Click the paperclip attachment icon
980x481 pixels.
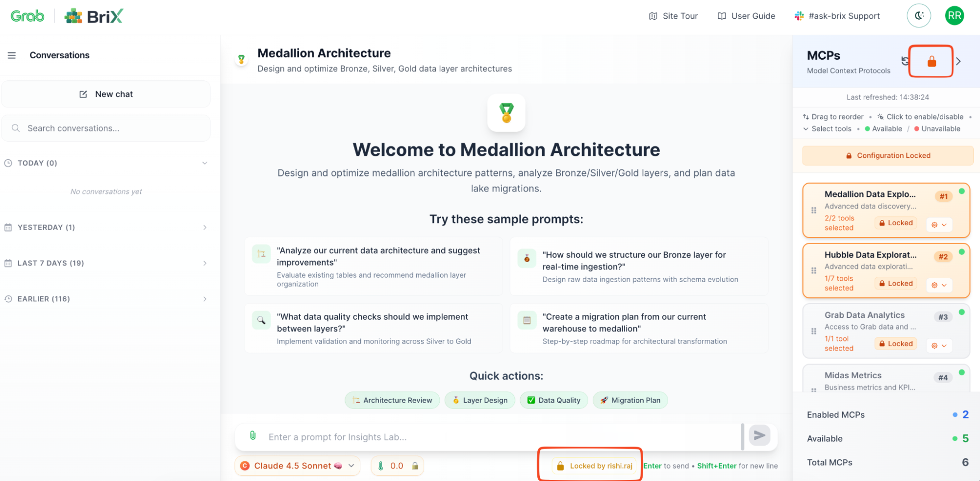[x=253, y=436]
